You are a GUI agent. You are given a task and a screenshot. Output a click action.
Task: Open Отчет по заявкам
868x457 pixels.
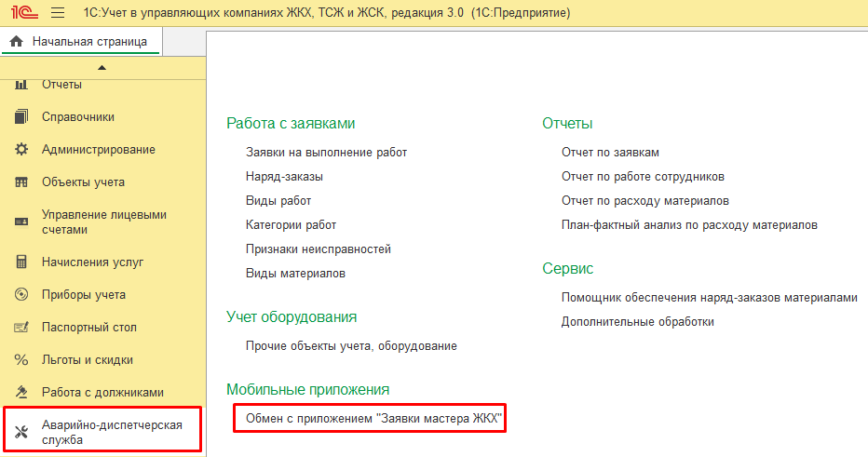coord(610,152)
